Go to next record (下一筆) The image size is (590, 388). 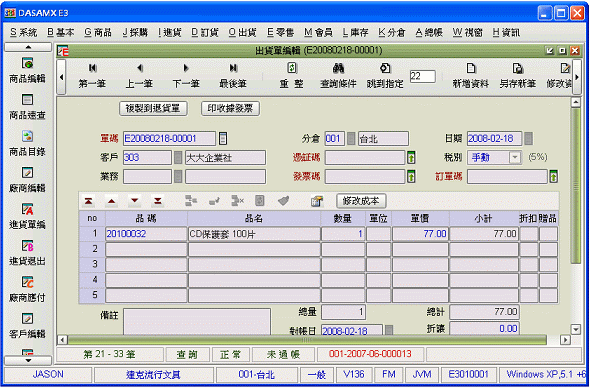tap(186, 76)
